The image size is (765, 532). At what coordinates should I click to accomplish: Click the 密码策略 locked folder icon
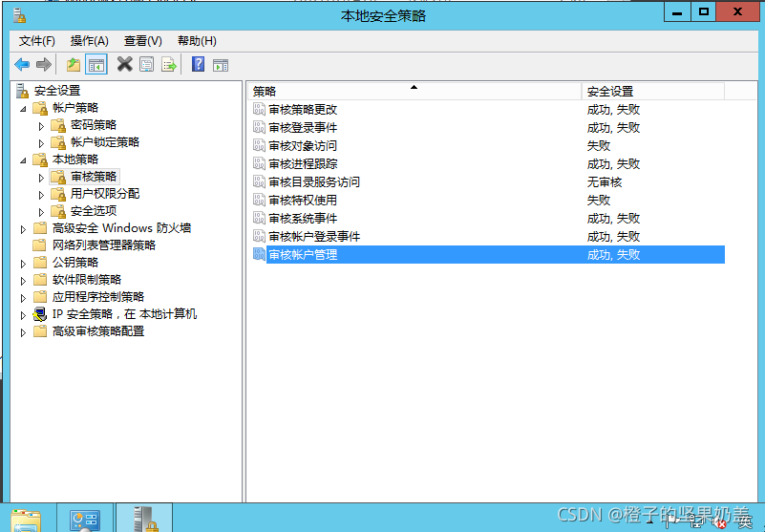point(58,125)
